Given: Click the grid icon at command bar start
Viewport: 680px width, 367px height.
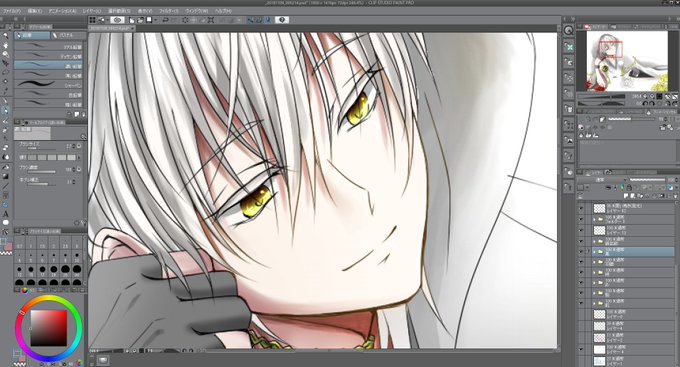Looking at the screenshot, I should pyautogui.click(x=92, y=20).
